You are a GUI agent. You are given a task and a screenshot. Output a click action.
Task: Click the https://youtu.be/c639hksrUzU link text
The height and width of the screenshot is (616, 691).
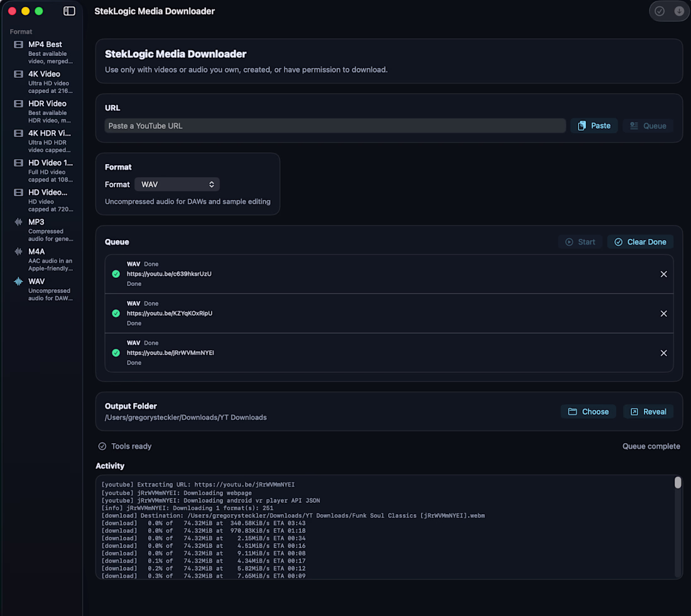169,274
